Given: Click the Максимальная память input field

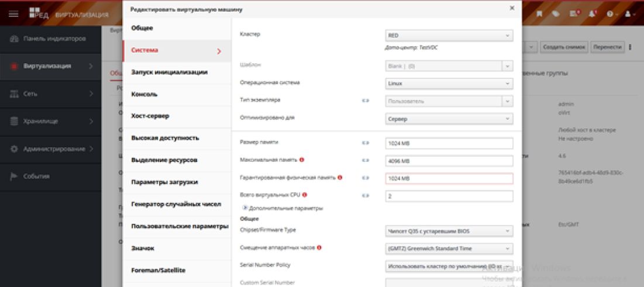Looking at the screenshot, I should click(x=449, y=161).
